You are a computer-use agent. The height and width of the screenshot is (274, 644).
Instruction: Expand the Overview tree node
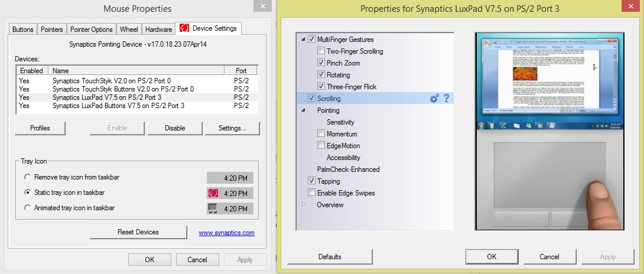click(303, 204)
